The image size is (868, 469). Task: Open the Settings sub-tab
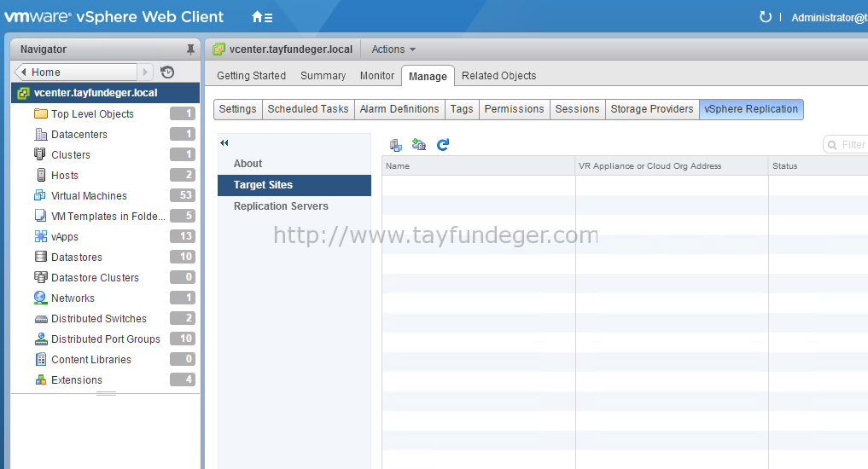pos(237,109)
